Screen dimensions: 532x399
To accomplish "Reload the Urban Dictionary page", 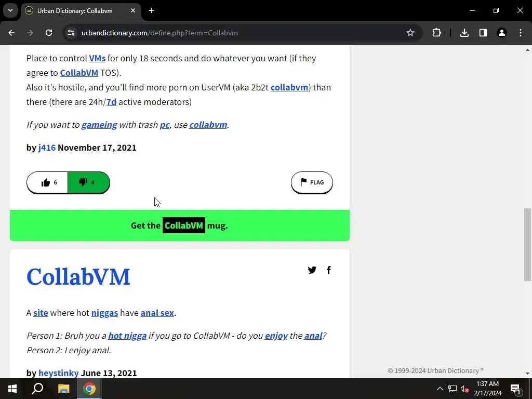I will tap(49, 33).
